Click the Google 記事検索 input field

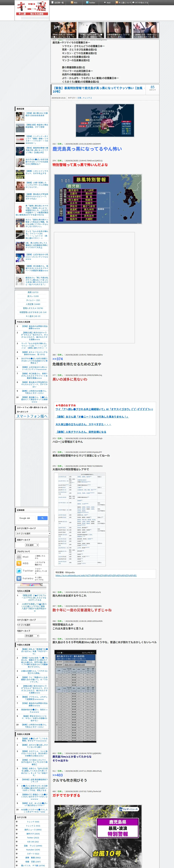pos(26,518)
